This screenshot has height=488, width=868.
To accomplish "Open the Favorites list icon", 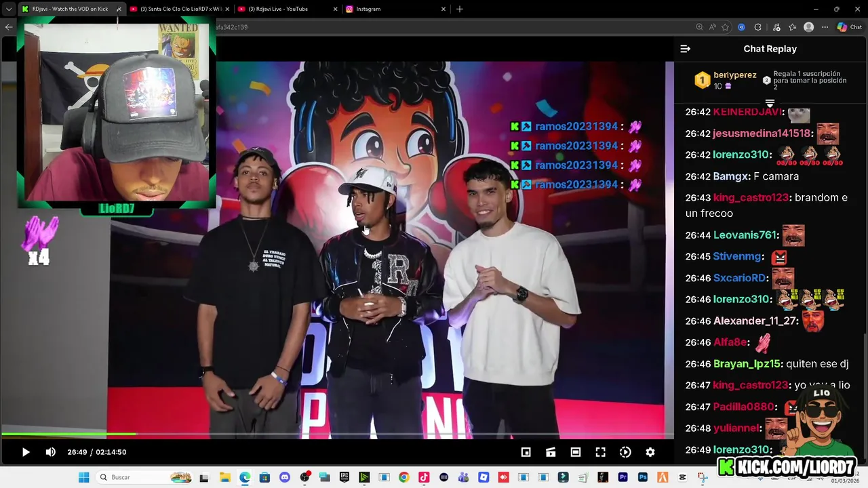I will click(792, 27).
